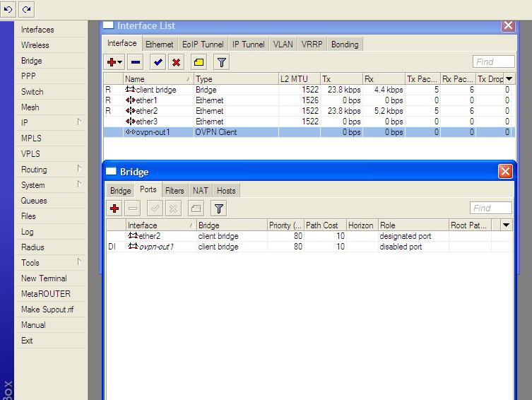The height and width of the screenshot is (400, 532).
Task: Select the ether2 interface icon in Interface List
Action: click(x=130, y=111)
